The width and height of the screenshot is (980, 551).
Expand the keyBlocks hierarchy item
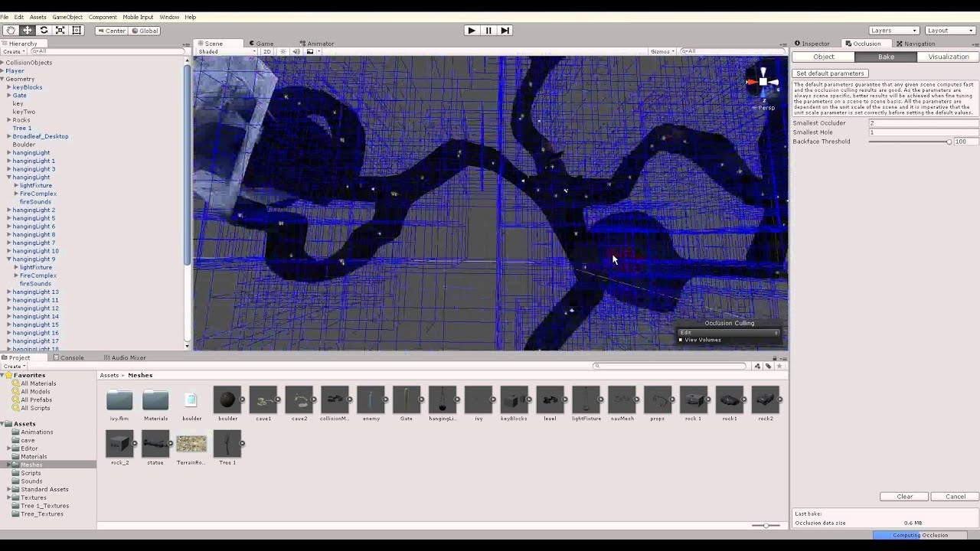[9, 87]
